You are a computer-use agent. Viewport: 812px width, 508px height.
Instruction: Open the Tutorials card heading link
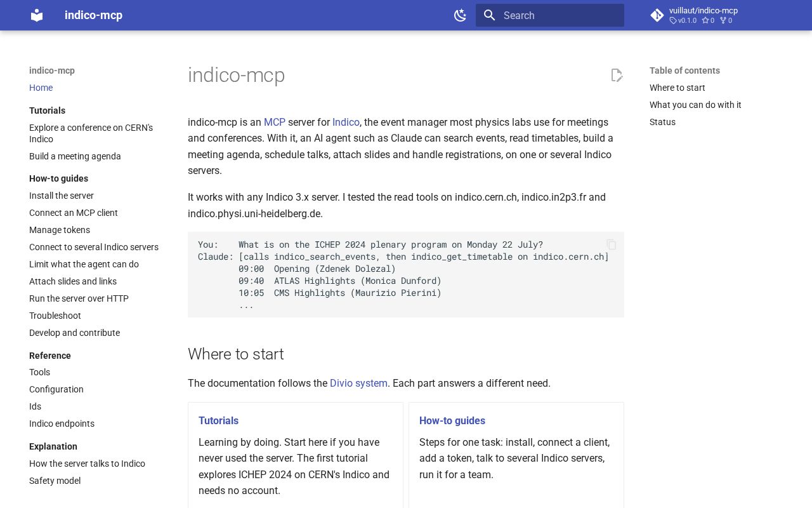[218, 420]
